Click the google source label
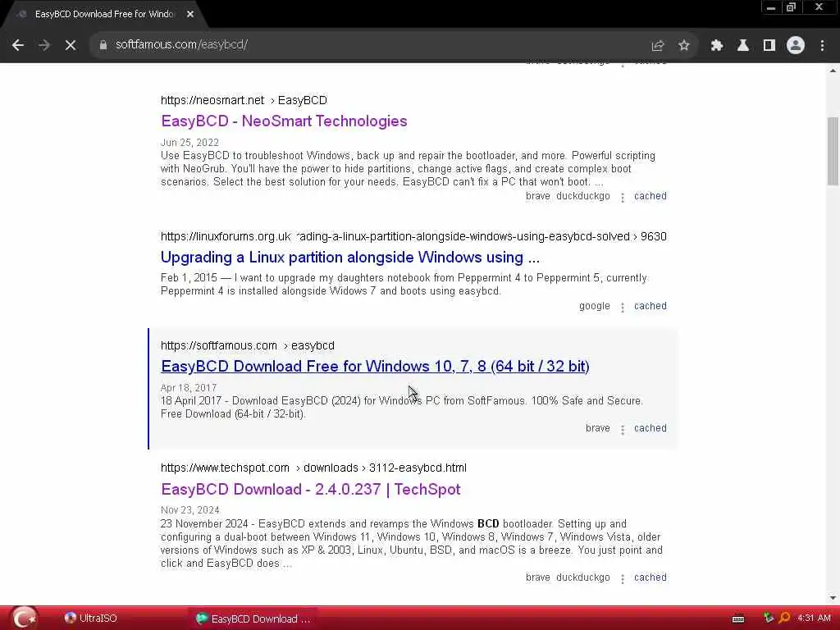This screenshot has width=840, height=630. point(595,307)
